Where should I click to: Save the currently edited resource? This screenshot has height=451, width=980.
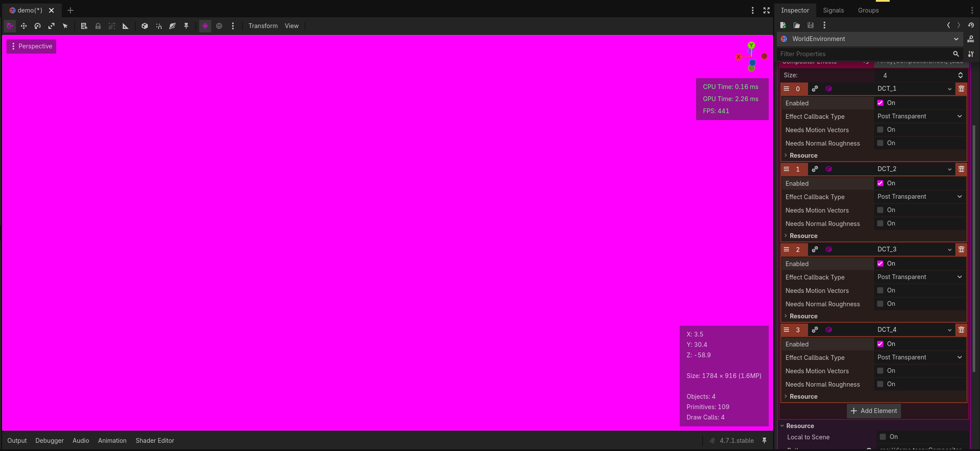(811, 25)
